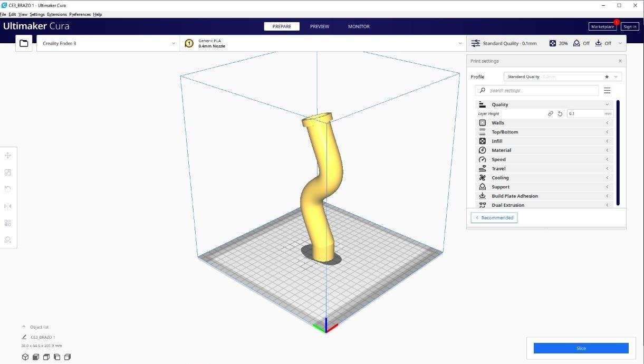
Task: Open the Standard Quality profile dropdown
Action: tap(563, 76)
